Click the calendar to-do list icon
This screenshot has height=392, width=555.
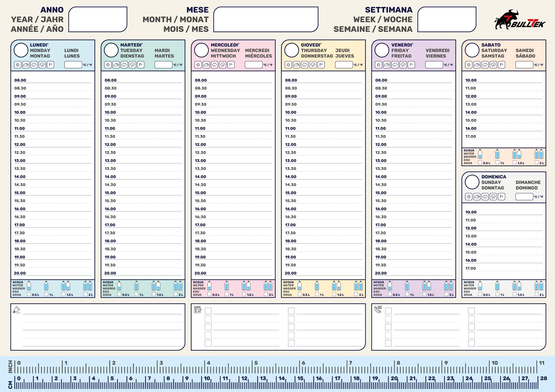[198, 310]
